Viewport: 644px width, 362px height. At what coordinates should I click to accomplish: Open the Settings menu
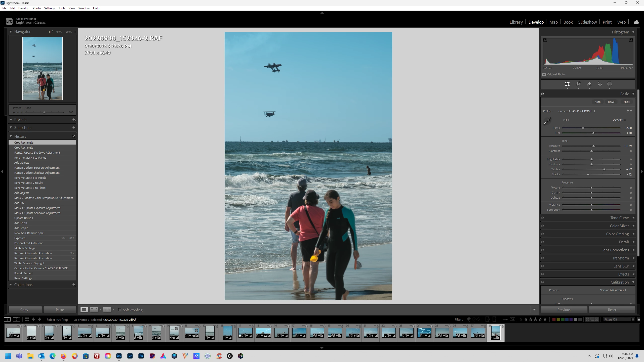[49, 8]
